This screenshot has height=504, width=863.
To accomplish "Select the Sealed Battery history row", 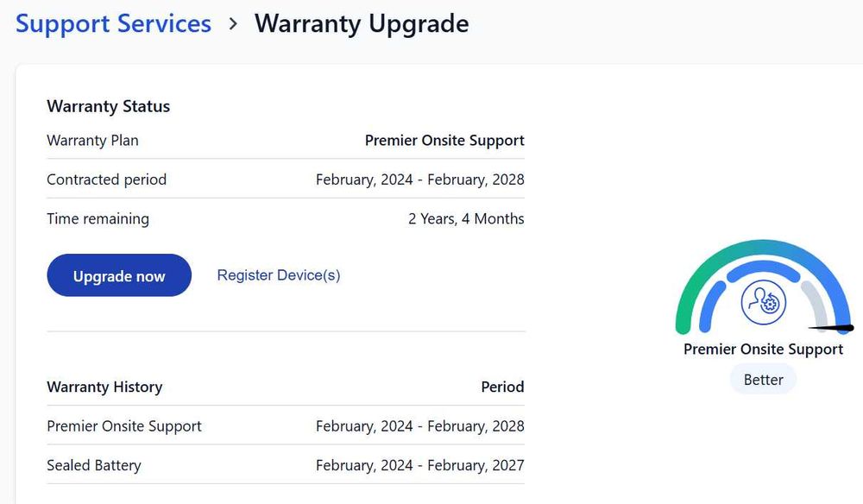I will coord(94,465).
